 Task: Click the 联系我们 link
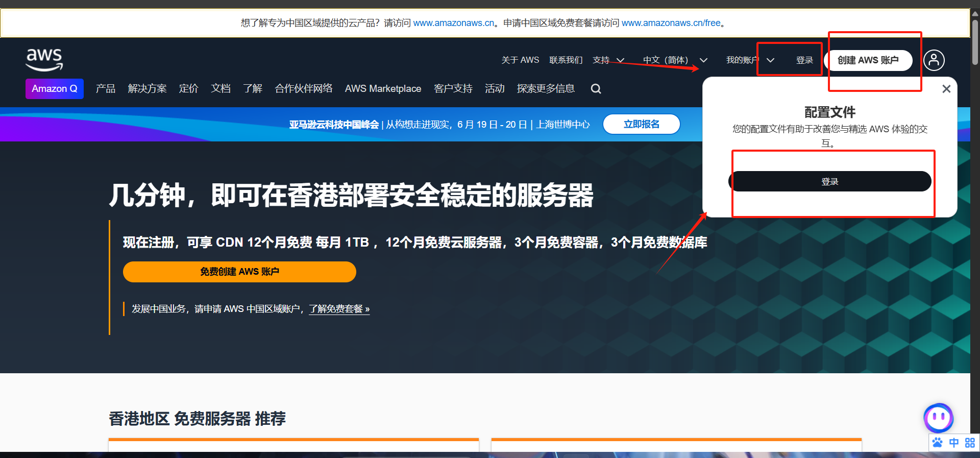[x=566, y=60]
